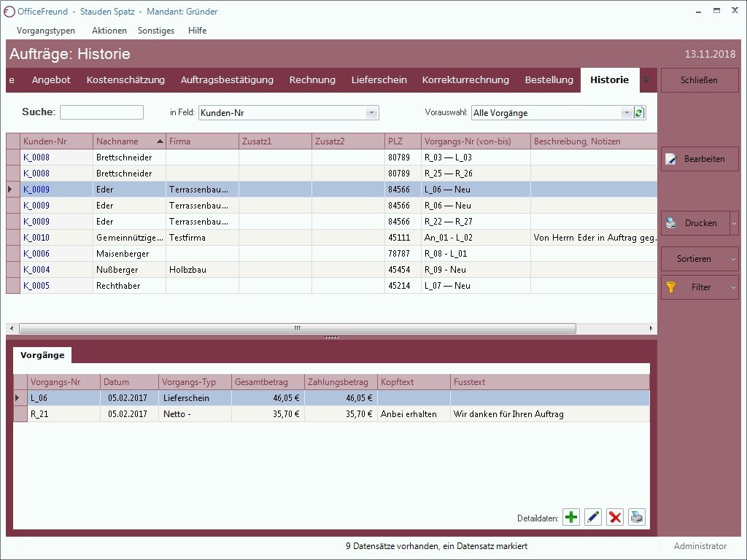The width and height of the screenshot is (747, 560).
Task: Open the Aktionen menu
Action: coord(109,31)
